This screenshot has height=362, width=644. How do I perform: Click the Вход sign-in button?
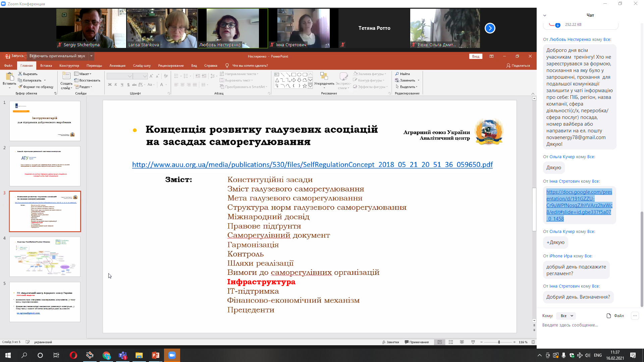(x=476, y=56)
